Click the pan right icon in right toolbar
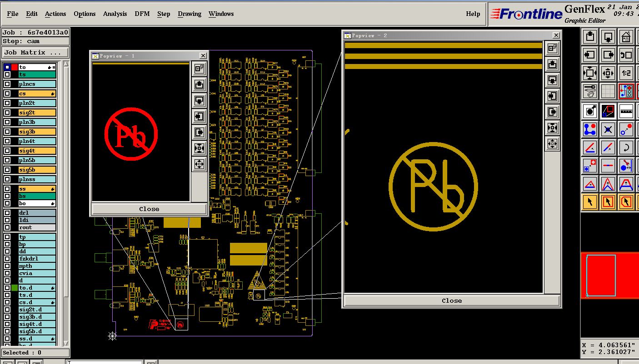639x364 pixels. coord(608,54)
